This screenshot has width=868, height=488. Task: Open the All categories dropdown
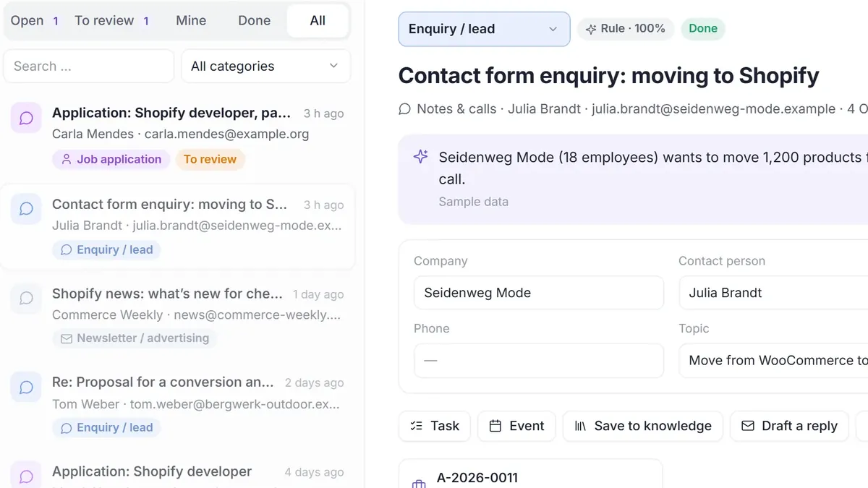click(265, 66)
